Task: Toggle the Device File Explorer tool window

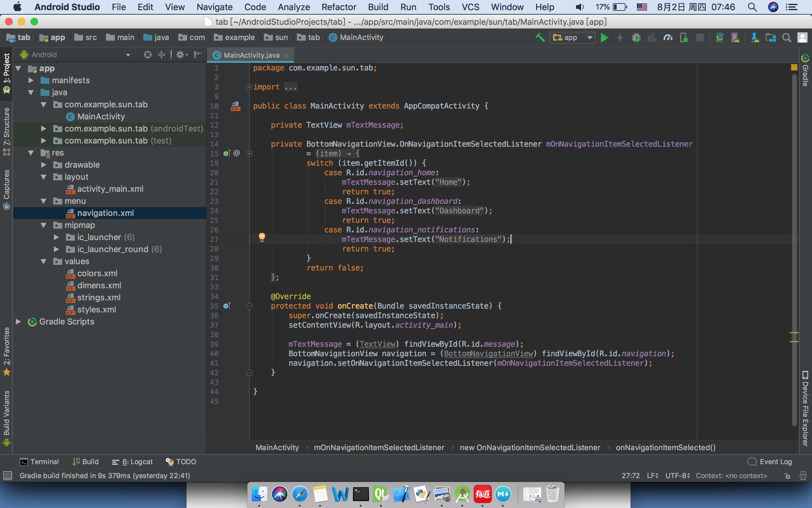Action: click(x=805, y=408)
